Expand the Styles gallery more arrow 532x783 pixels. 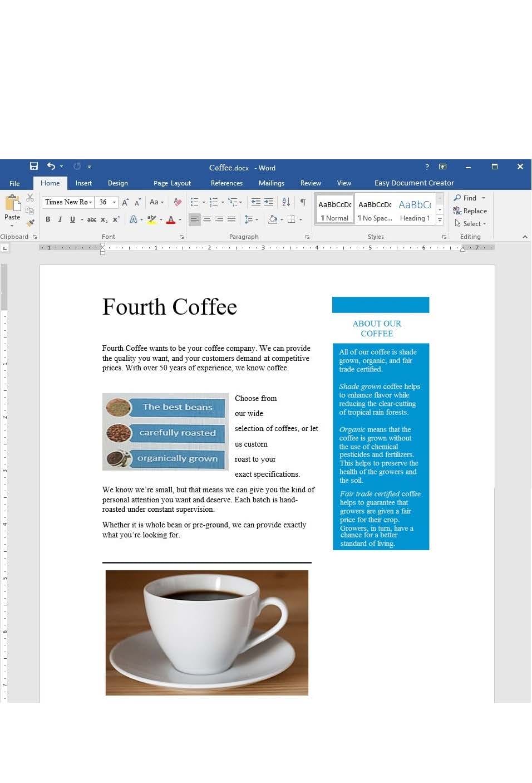click(x=440, y=221)
